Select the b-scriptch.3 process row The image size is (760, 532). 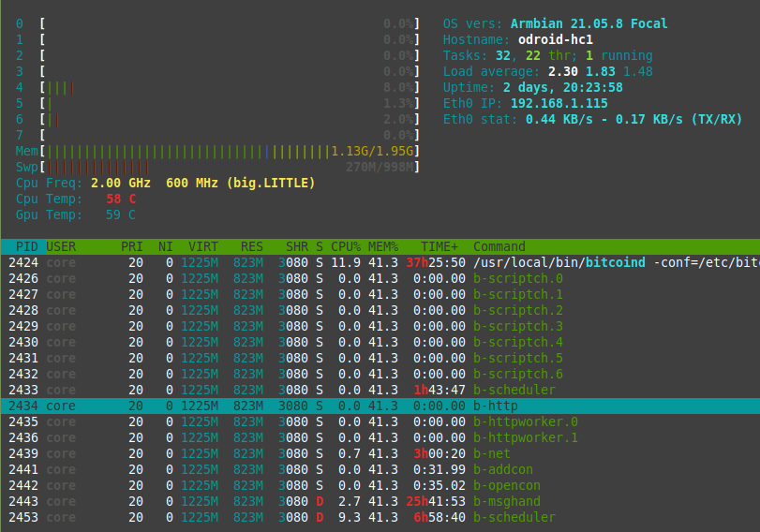380,327
